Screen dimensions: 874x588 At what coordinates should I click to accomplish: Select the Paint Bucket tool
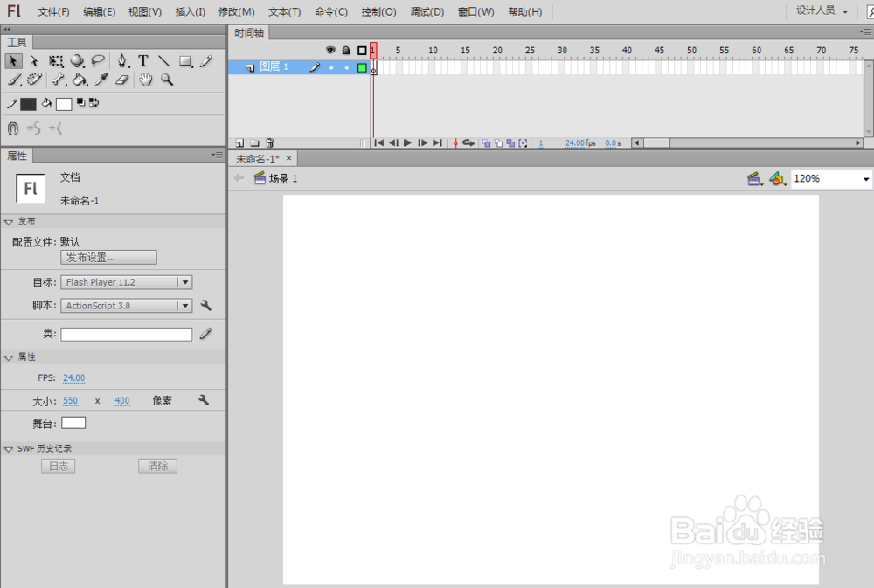[80, 80]
